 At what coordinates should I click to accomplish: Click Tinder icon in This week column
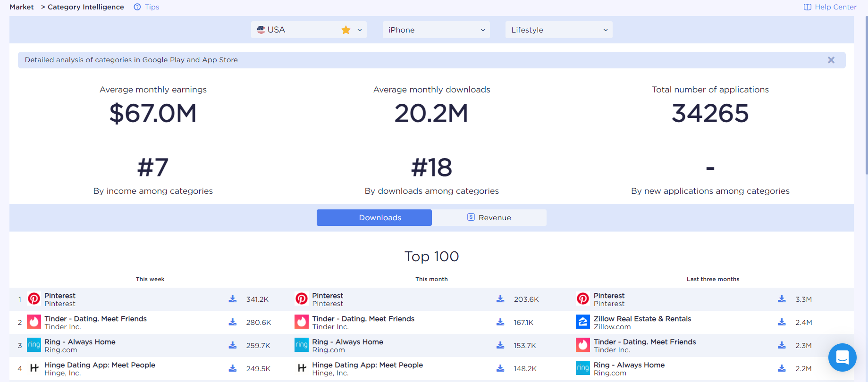coord(34,322)
